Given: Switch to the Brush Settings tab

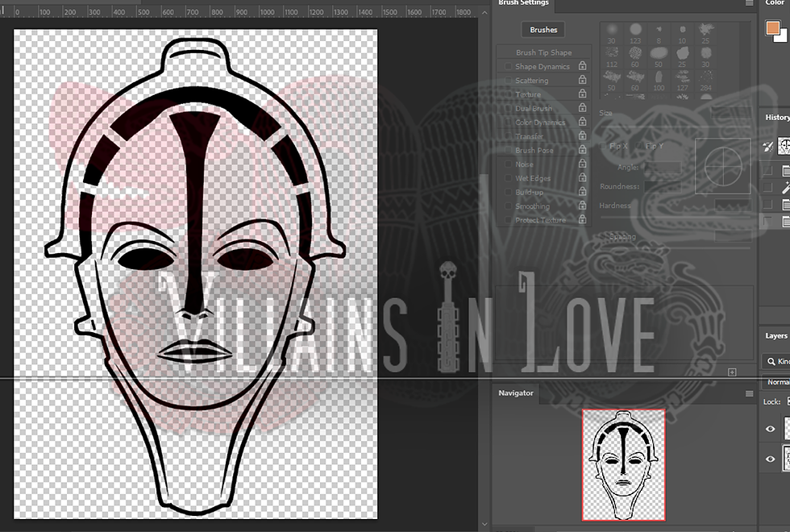Looking at the screenshot, I should coord(523,3).
